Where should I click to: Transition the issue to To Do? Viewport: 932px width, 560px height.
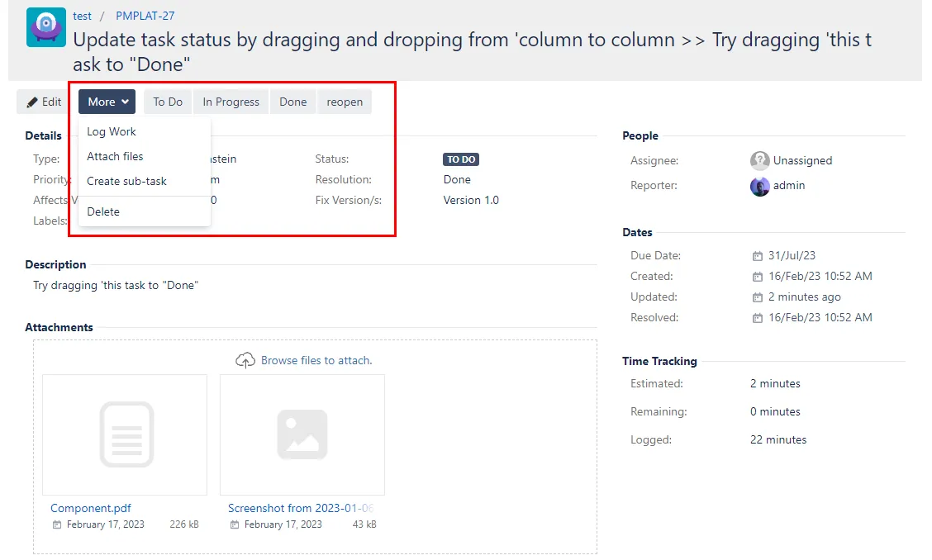(x=168, y=102)
